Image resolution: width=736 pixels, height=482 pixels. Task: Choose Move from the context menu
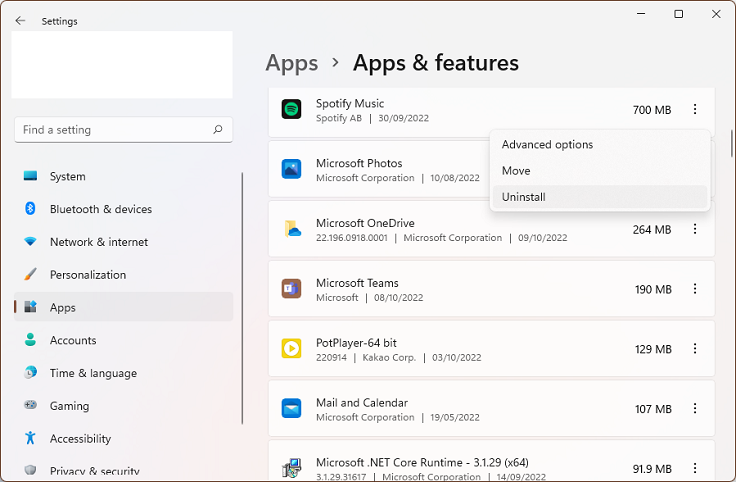click(600, 171)
